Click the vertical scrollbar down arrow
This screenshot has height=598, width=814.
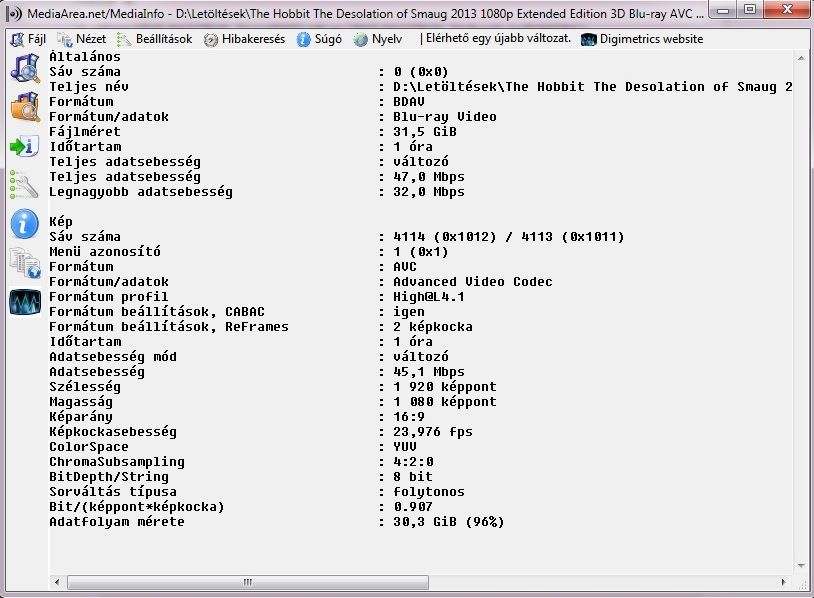click(801, 566)
